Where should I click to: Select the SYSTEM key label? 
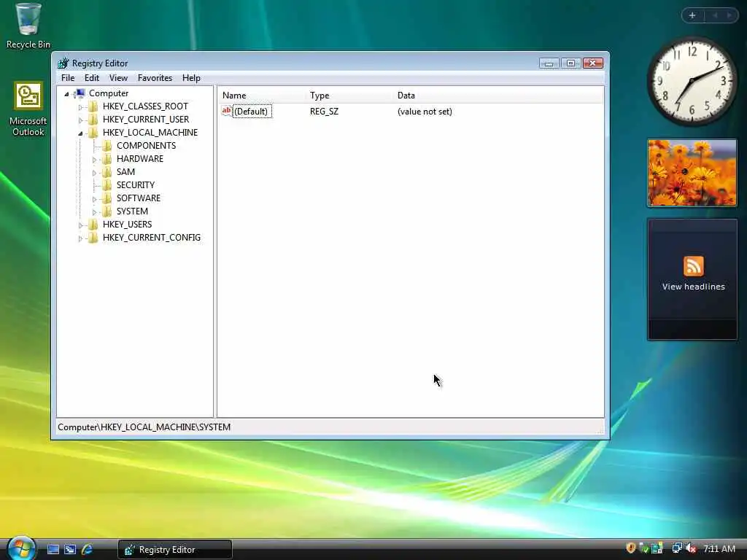pyautogui.click(x=132, y=211)
